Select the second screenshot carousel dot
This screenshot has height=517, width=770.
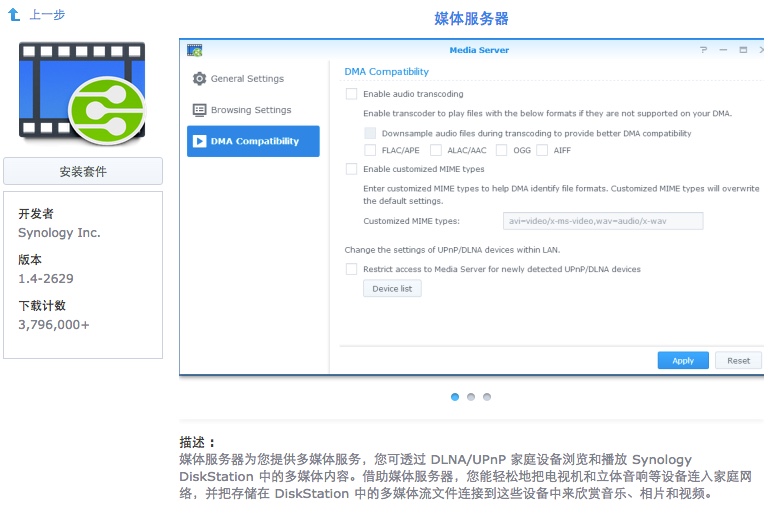click(471, 397)
